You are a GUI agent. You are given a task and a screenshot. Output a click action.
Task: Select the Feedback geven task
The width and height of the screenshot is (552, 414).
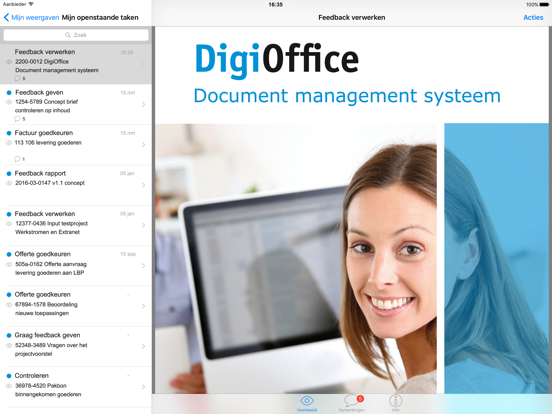point(76,105)
